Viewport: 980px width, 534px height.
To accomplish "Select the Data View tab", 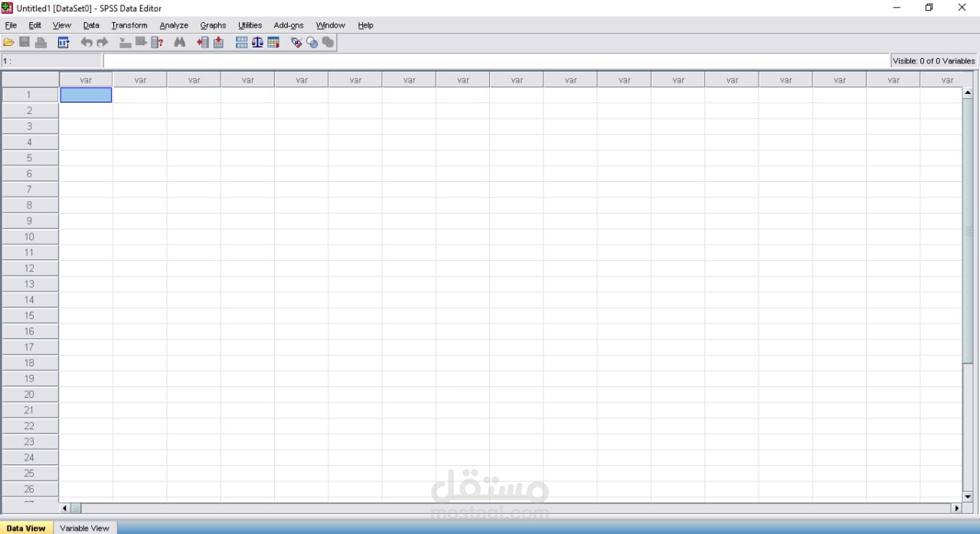I will pyautogui.click(x=26, y=528).
